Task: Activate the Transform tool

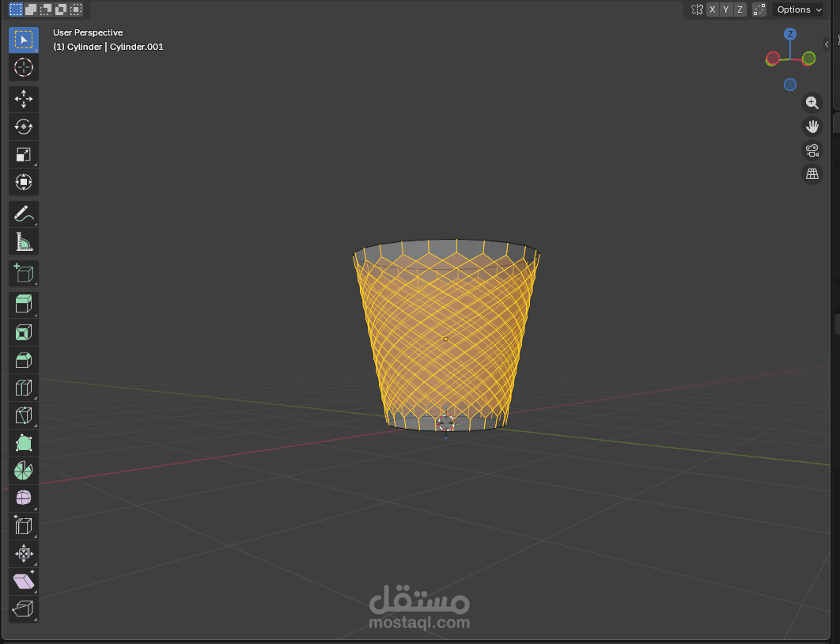Action: tap(24, 182)
